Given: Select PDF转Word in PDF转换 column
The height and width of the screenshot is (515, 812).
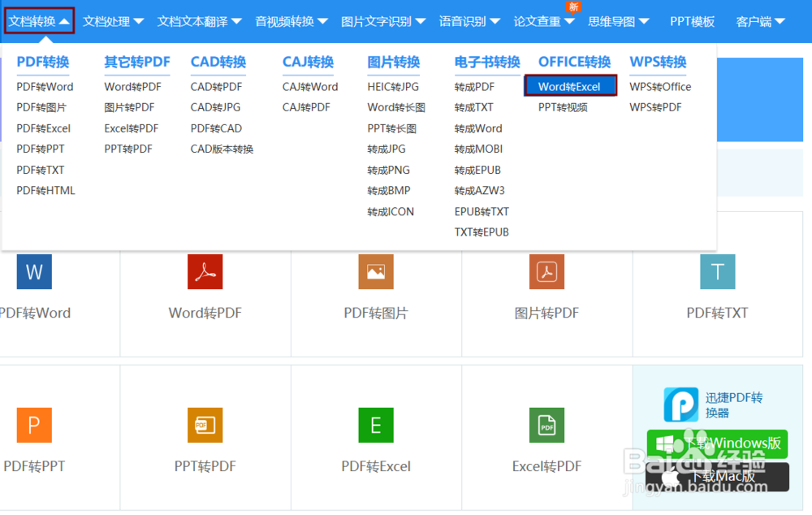Looking at the screenshot, I should pyautogui.click(x=45, y=87).
